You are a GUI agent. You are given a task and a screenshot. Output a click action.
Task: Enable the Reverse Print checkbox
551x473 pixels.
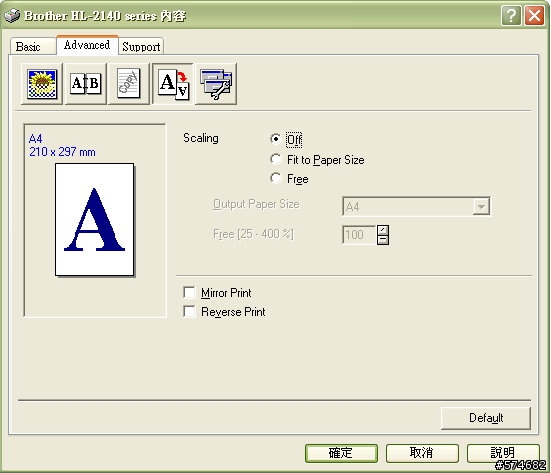(x=189, y=311)
